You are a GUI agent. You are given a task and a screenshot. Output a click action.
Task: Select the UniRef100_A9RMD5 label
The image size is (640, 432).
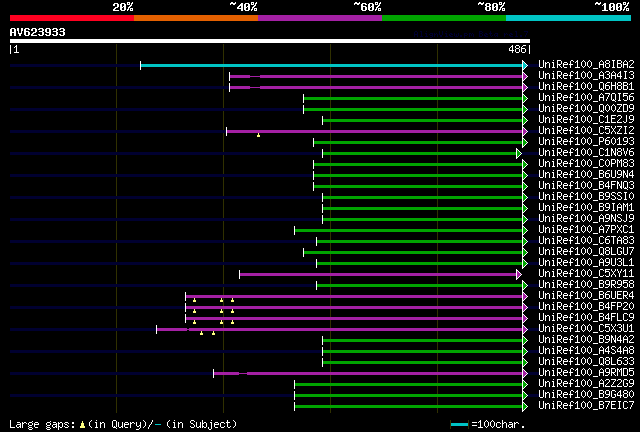point(586,373)
